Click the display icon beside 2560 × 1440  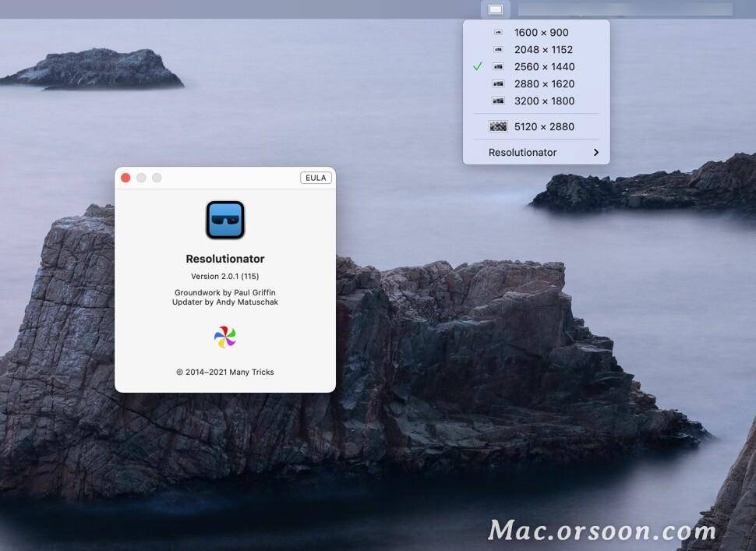[x=498, y=66]
